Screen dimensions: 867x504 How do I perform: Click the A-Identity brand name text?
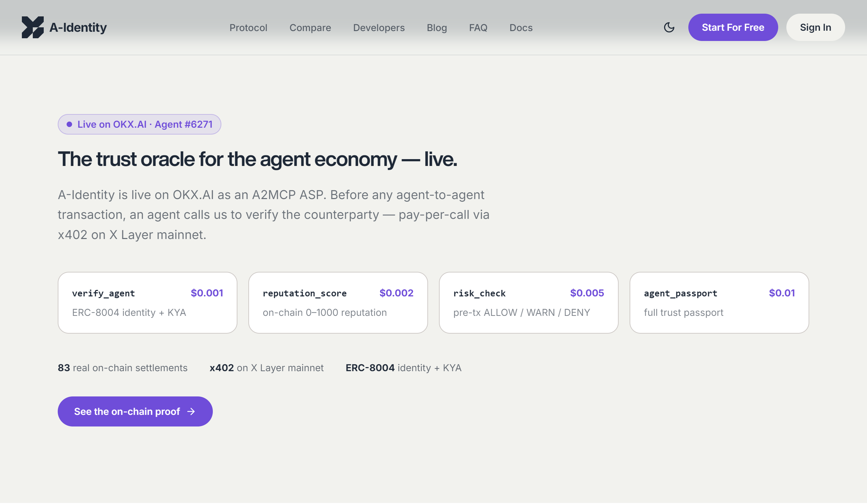(x=78, y=28)
